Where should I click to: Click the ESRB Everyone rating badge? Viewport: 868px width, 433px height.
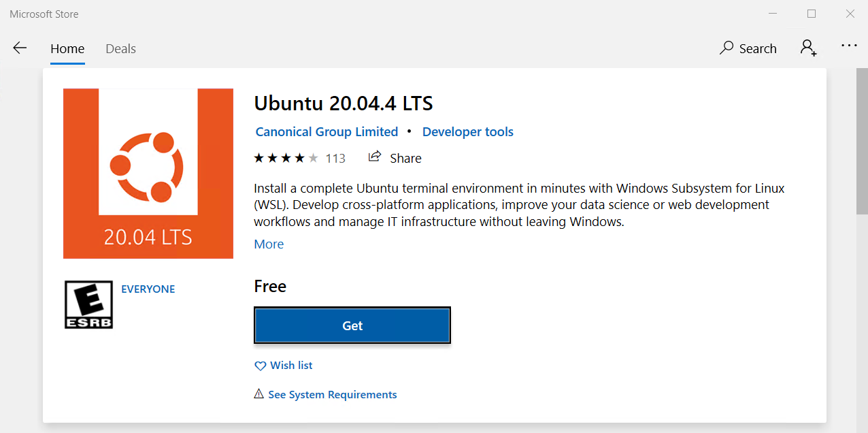point(88,305)
